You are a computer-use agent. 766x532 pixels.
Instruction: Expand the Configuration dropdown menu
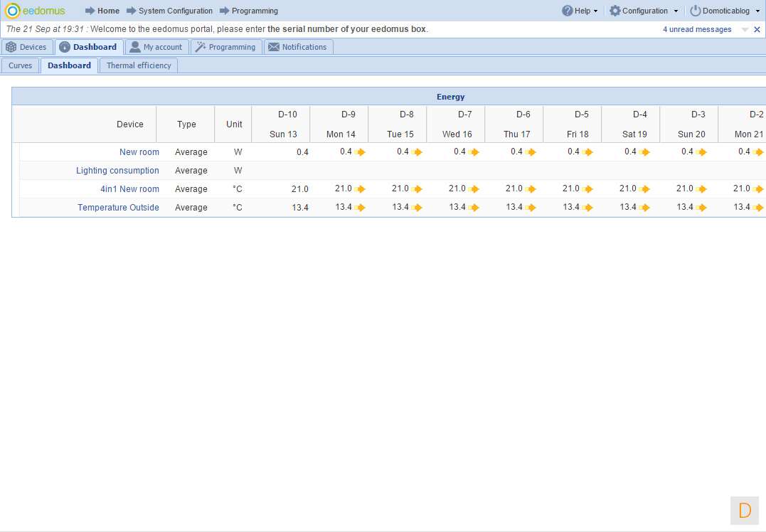(644, 11)
